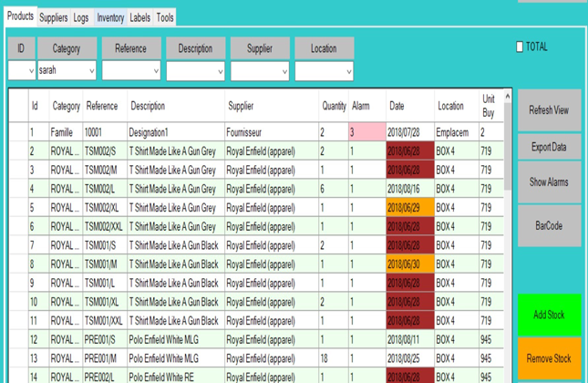Sort the table by Quantity column header
588x383 pixels.
coord(334,106)
